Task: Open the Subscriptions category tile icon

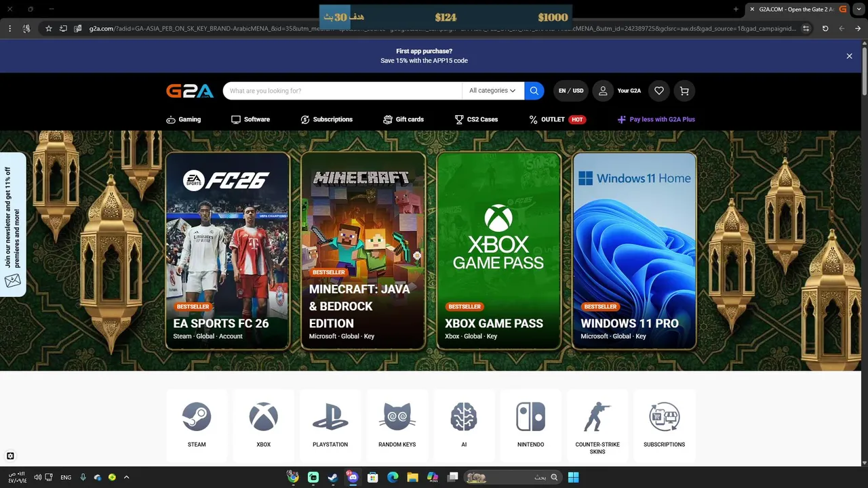Action: (665, 417)
